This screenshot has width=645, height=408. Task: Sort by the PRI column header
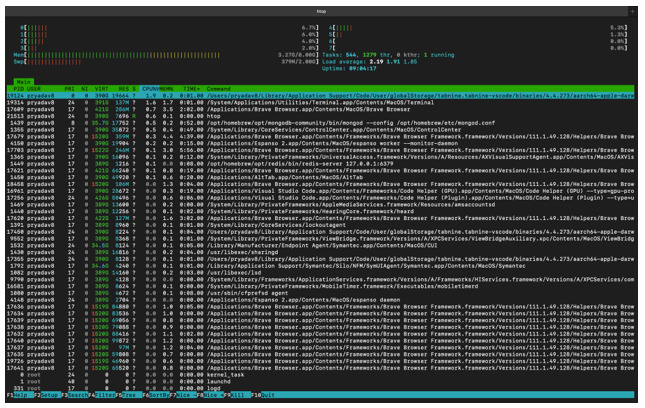click(70, 89)
